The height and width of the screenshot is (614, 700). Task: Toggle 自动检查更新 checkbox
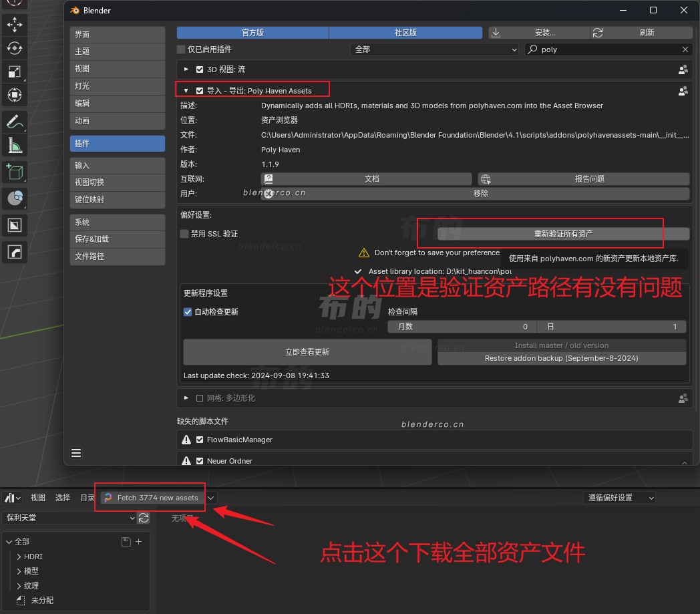click(188, 312)
